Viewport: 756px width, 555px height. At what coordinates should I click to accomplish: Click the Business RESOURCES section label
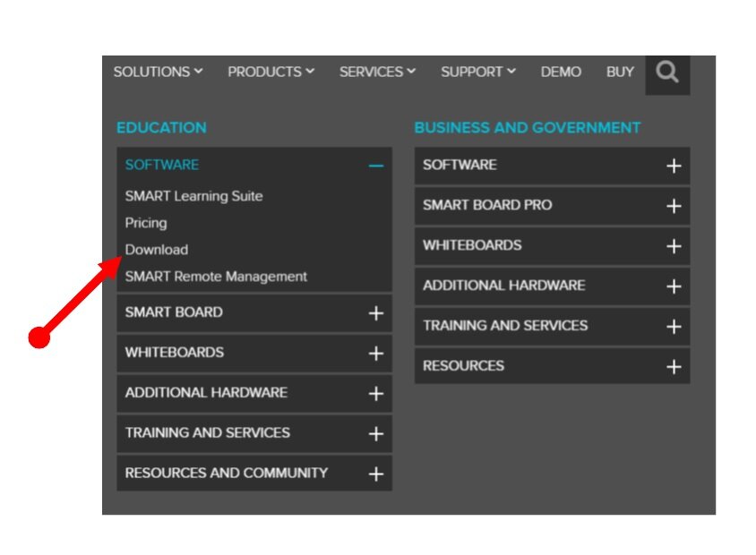click(x=464, y=365)
